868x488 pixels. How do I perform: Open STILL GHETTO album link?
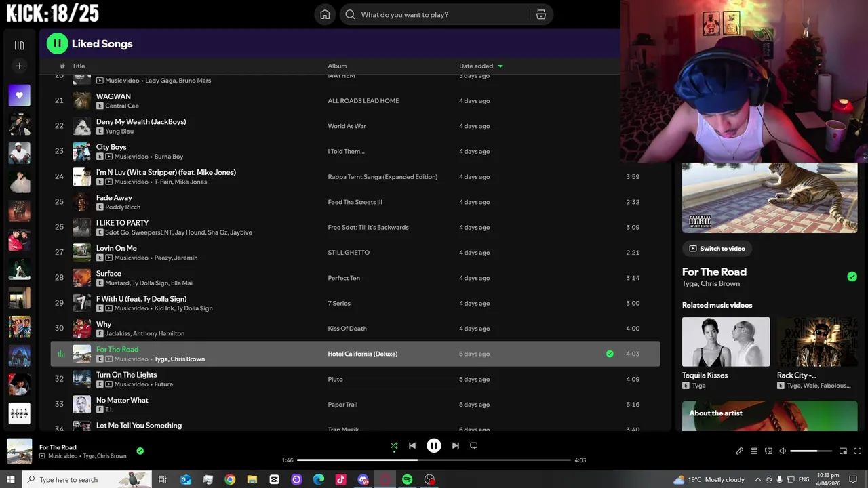349,253
